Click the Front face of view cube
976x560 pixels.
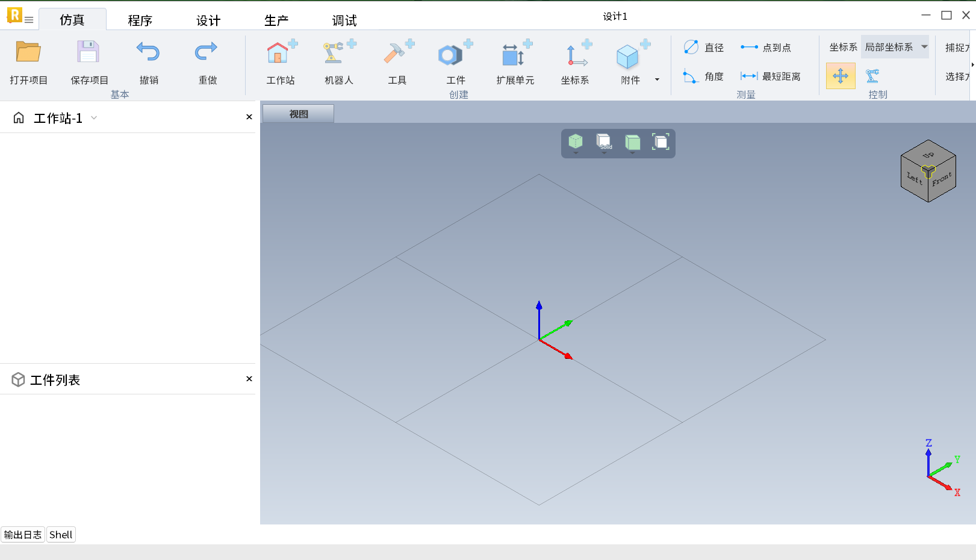[942, 179]
